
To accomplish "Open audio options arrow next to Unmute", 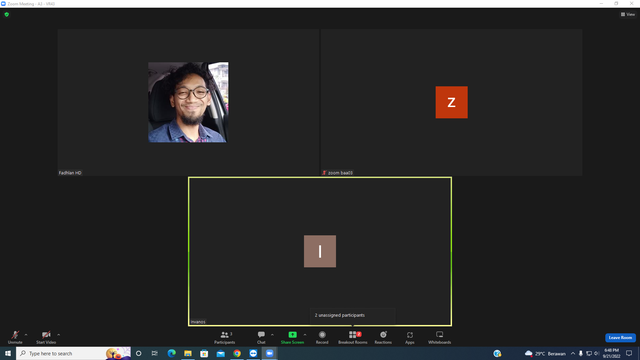I will (26, 335).
